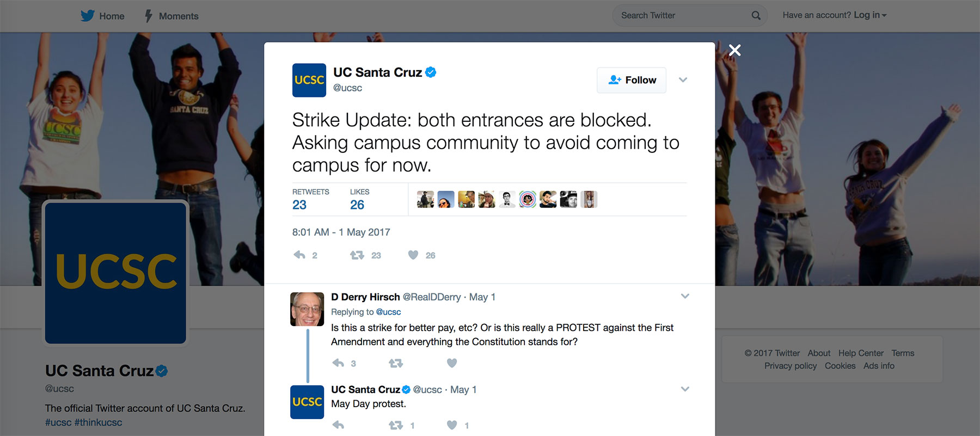This screenshot has height=436, width=980.
Task: Go to the Moments tab
Action: 171,16
